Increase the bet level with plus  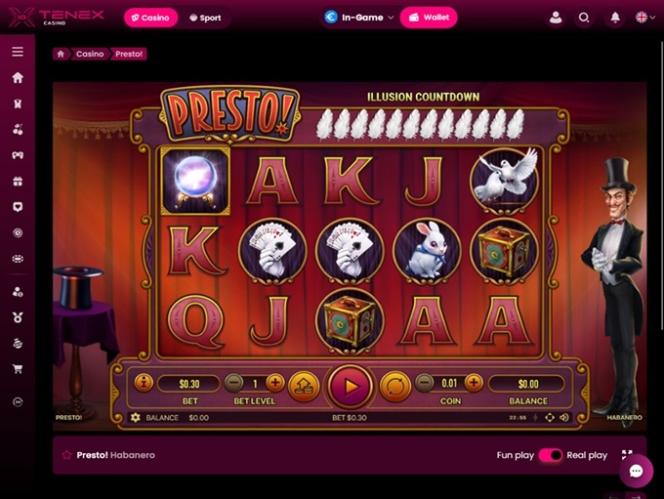[275, 383]
